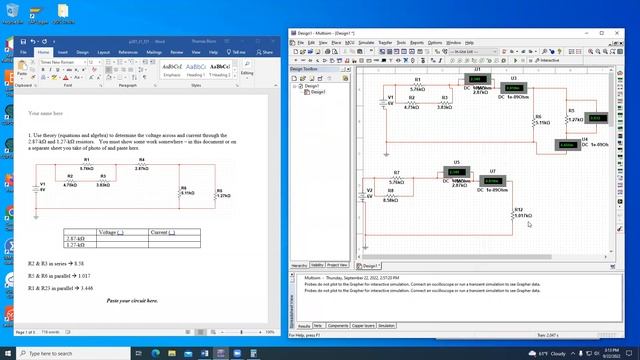
Task: Switch to the Simulation tab at bottom
Action: click(x=386, y=326)
